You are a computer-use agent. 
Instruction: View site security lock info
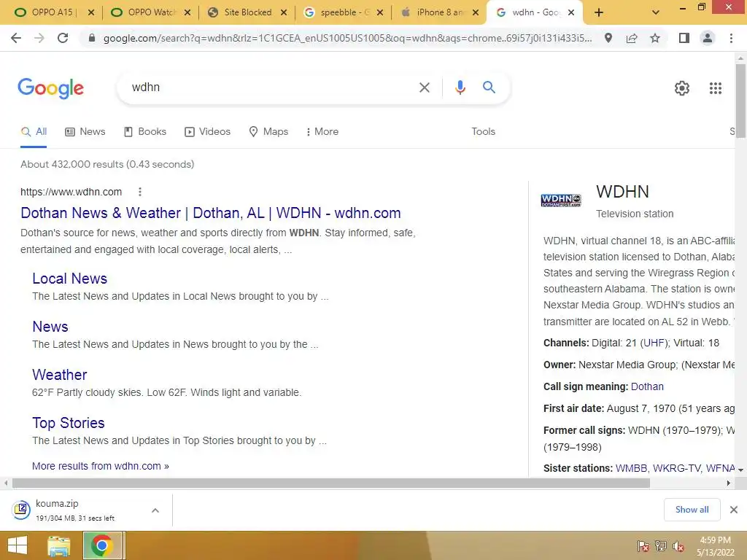pyautogui.click(x=92, y=38)
